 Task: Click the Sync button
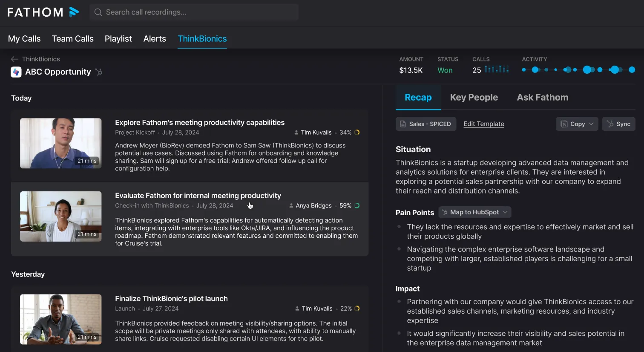click(618, 124)
